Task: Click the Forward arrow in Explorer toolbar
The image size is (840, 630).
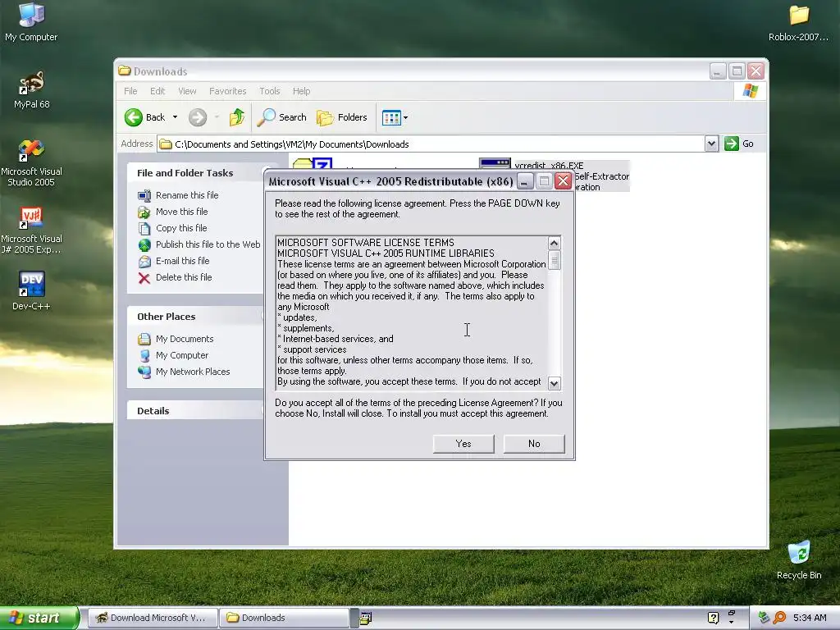Action: (198, 117)
